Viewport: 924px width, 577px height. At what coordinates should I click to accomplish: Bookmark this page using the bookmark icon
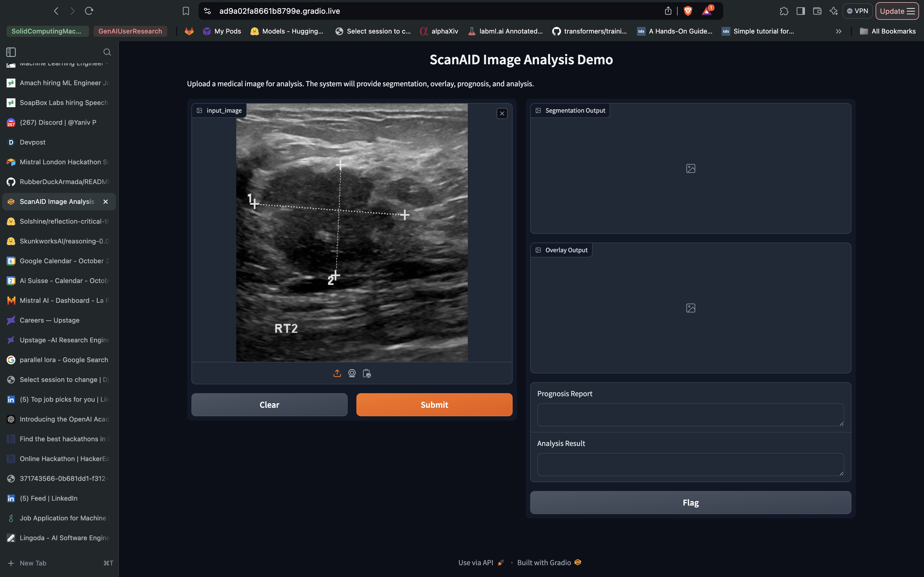(186, 11)
